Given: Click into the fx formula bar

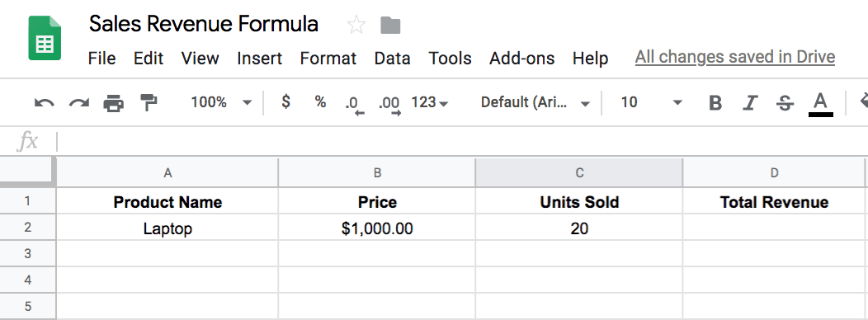Looking at the screenshot, I should pos(462,142).
